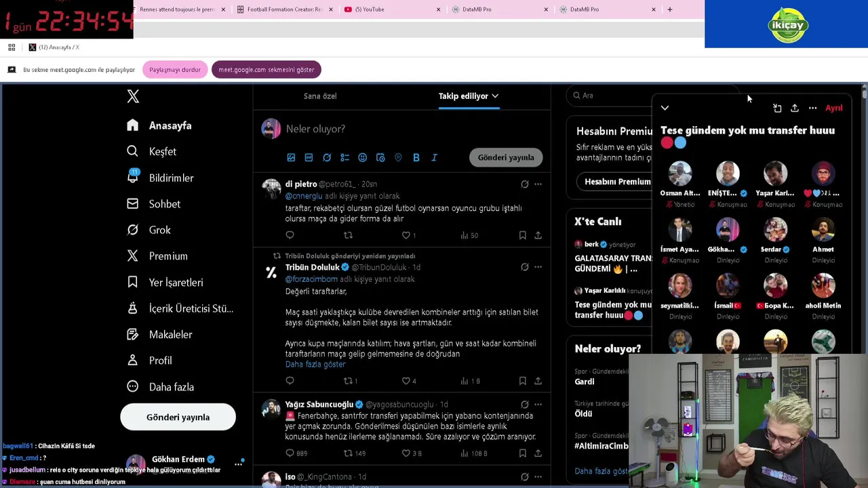Switch to the Rennes attend toujours tab

point(178,9)
